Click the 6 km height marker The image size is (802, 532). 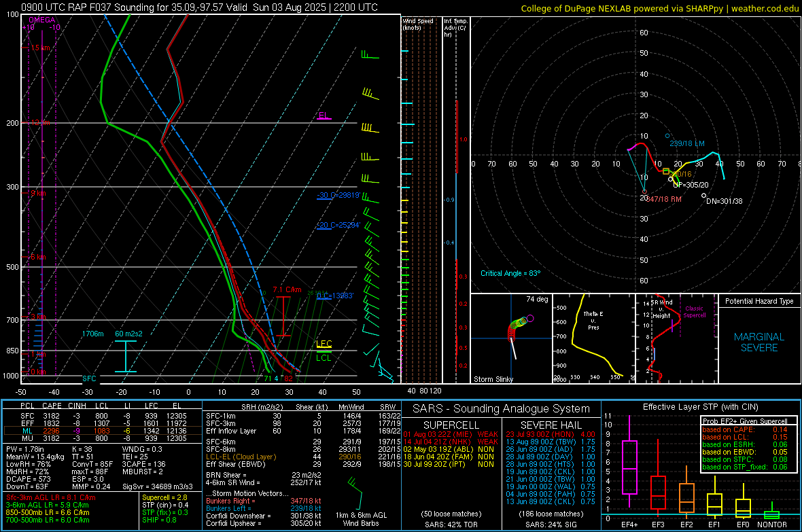click(38, 257)
